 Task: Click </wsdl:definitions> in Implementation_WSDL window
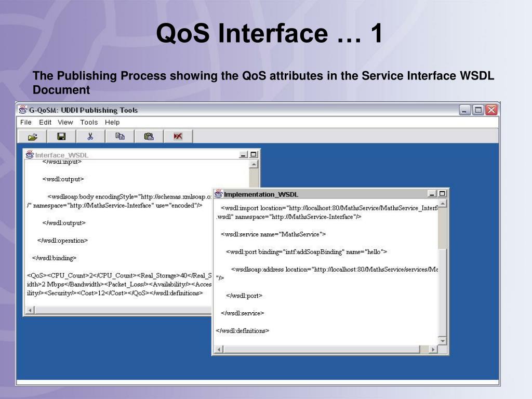point(243,331)
